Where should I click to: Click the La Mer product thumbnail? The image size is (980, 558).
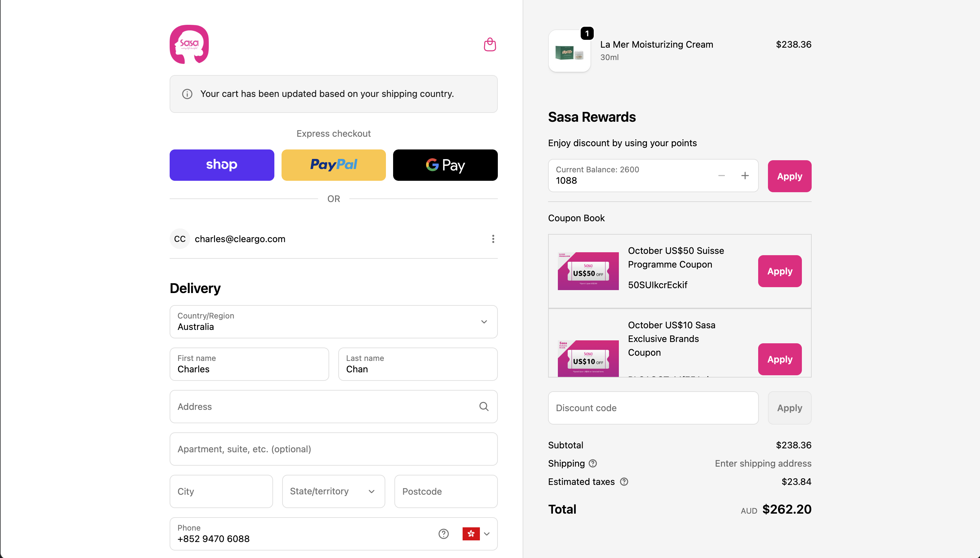(569, 51)
